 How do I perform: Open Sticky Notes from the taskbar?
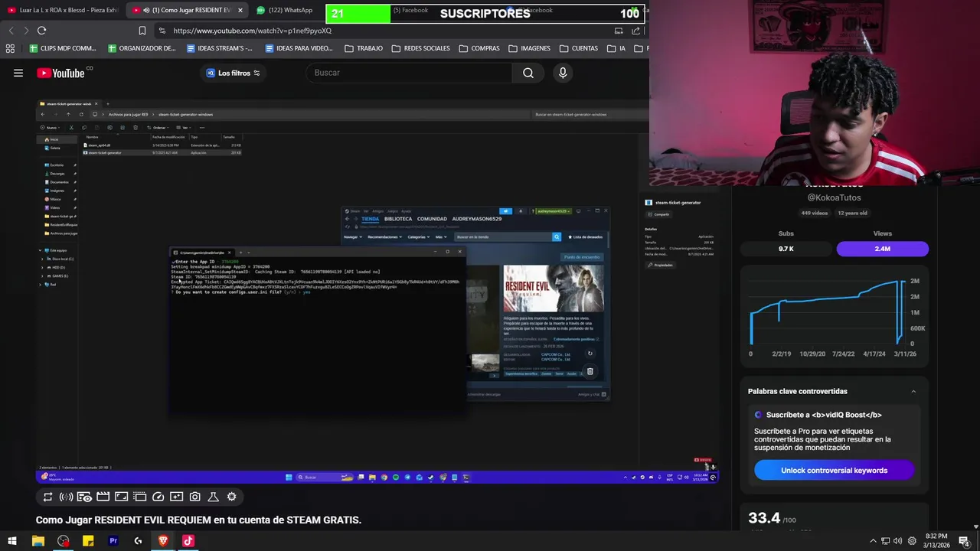pos(88,541)
